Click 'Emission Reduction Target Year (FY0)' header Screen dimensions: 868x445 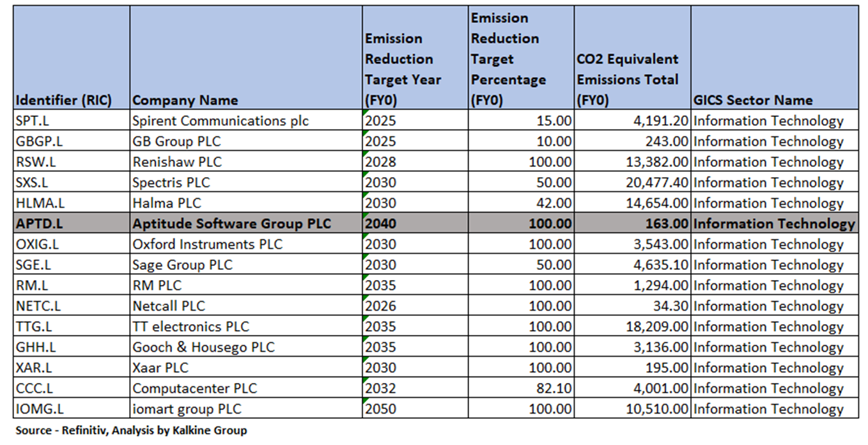click(x=415, y=58)
